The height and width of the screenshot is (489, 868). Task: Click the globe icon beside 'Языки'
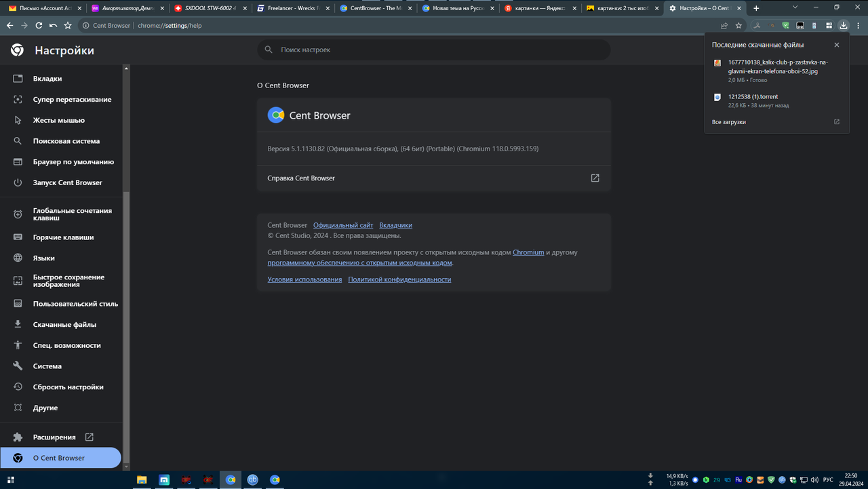point(18,258)
